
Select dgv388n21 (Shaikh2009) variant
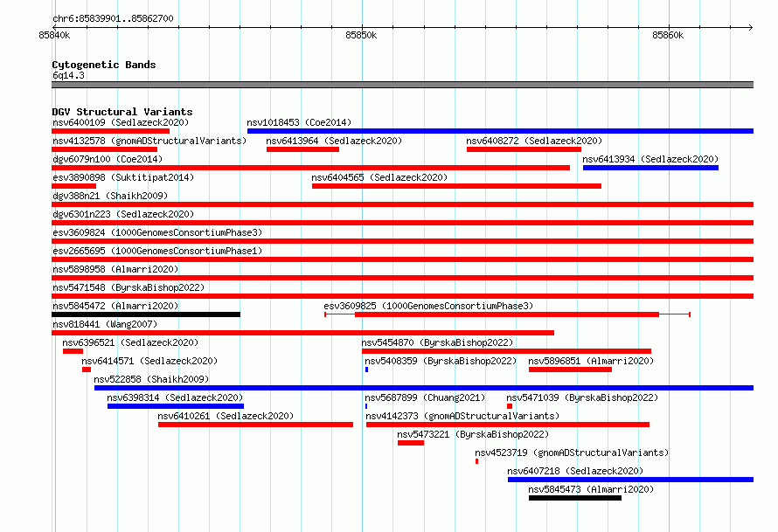coord(110,196)
